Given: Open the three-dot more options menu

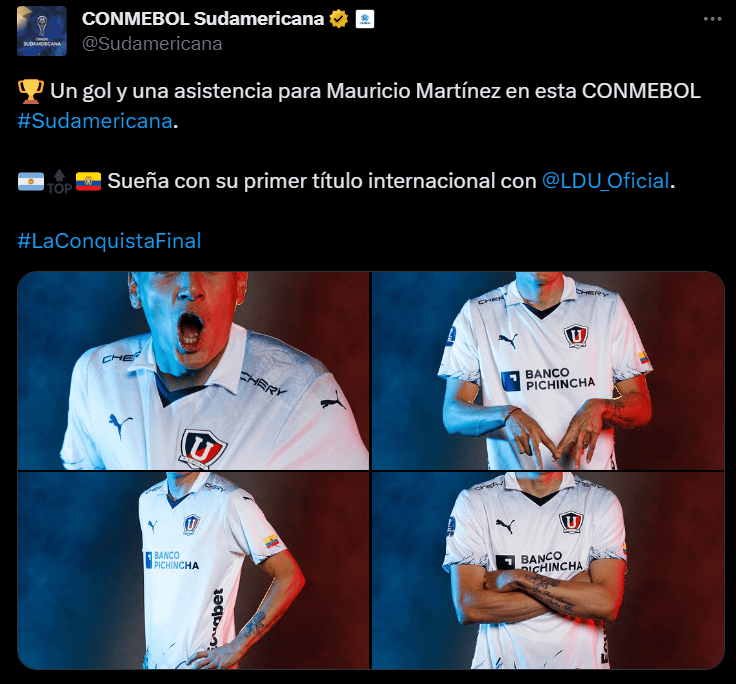Looking at the screenshot, I should 712,19.
